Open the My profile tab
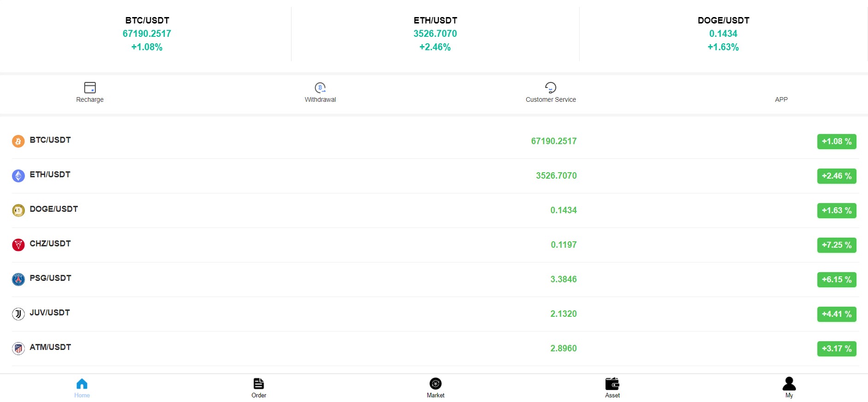 (789, 388)
